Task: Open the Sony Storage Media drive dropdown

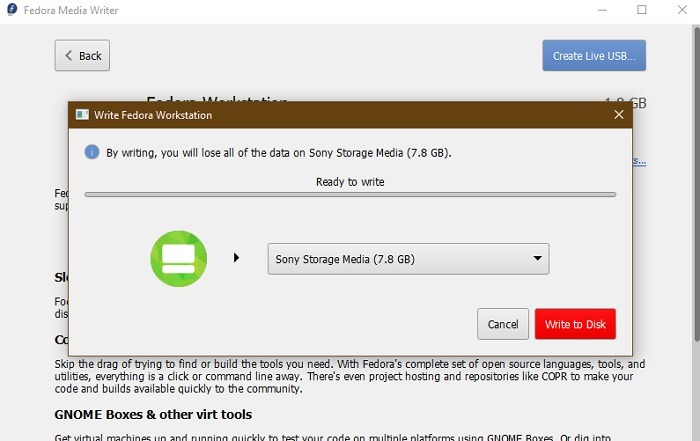Action: 408,259
